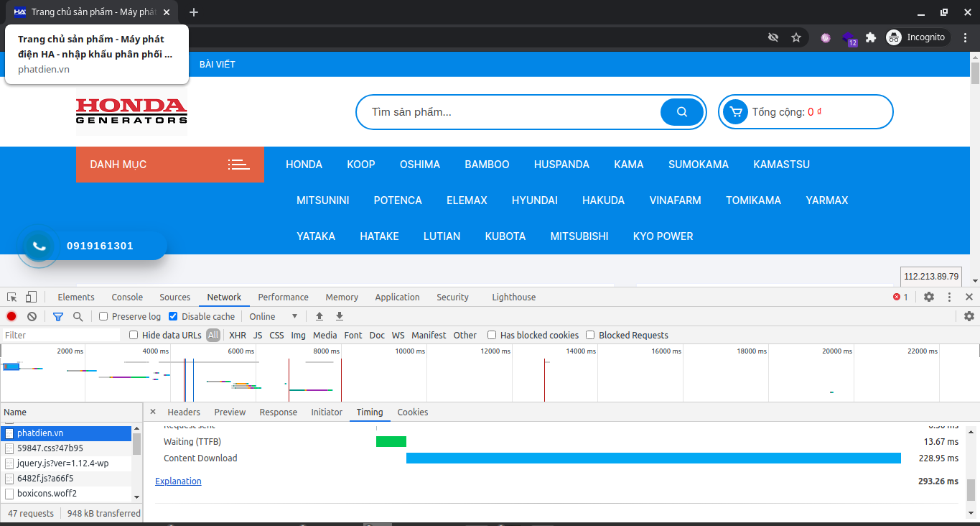The width and height of the screenshot is (980, 526).
Task: Select the boxicons.woff2 request row
Action: pyautogui.click(x=66, y=494)
